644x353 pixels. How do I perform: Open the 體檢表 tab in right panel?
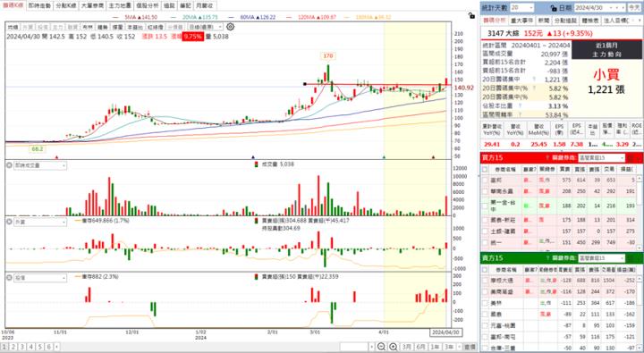click(x=589, y=21)
